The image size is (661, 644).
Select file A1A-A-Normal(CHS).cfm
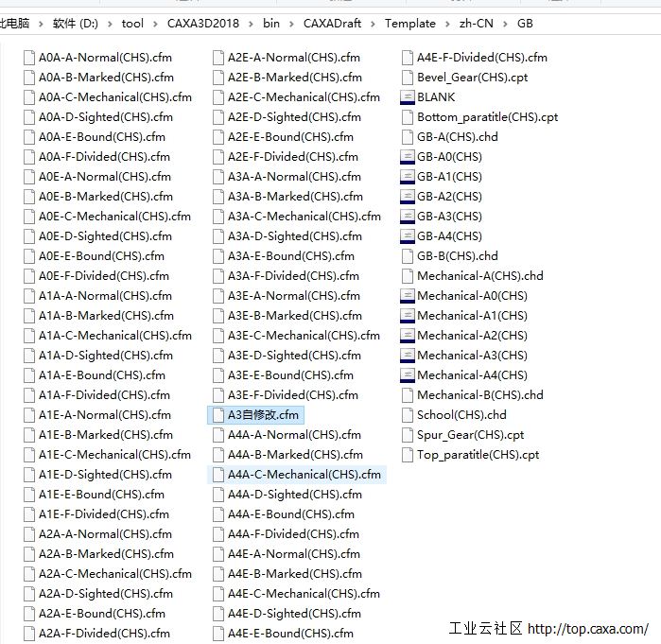click(97, 296)
